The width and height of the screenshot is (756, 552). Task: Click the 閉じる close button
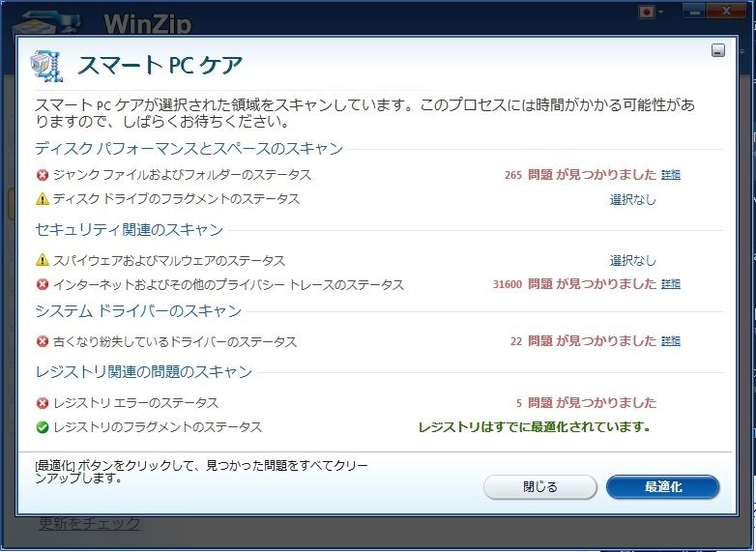point(540,487)
